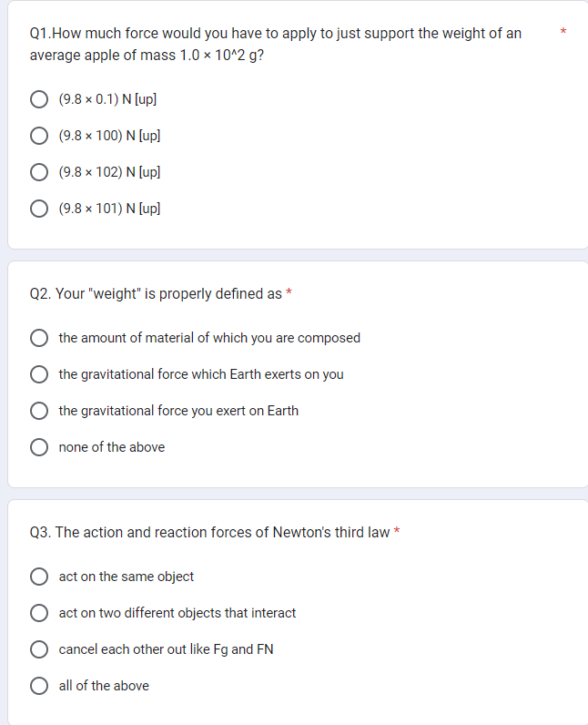This screenshot has width=588, height=725.
Task: Select 'none of the above' for Q2
Action: [x=39, y=447]
